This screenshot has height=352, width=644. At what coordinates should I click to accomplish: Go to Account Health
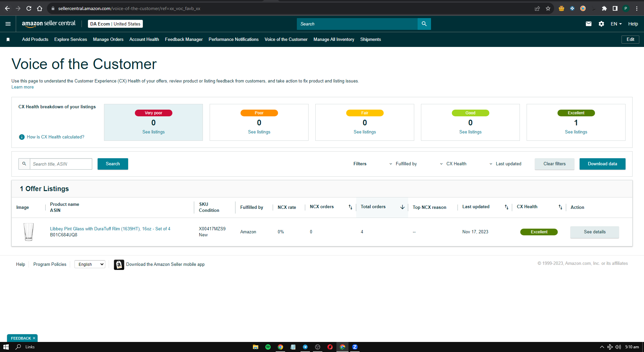pyautogui.click(x=144, y=40)
